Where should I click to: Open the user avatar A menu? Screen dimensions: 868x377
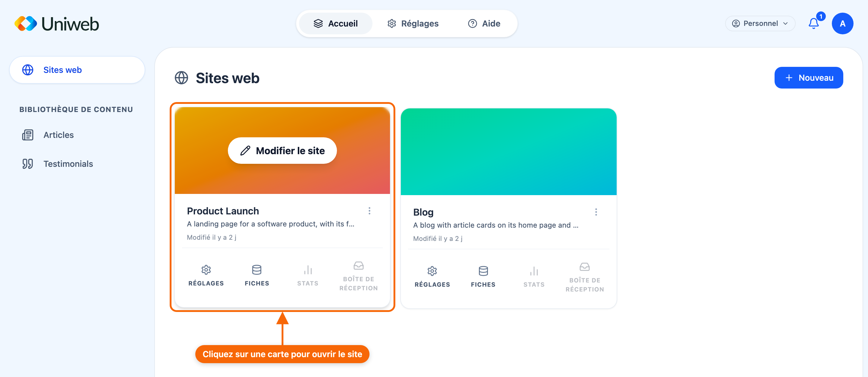pyautogui.click(x=842, y=23)
